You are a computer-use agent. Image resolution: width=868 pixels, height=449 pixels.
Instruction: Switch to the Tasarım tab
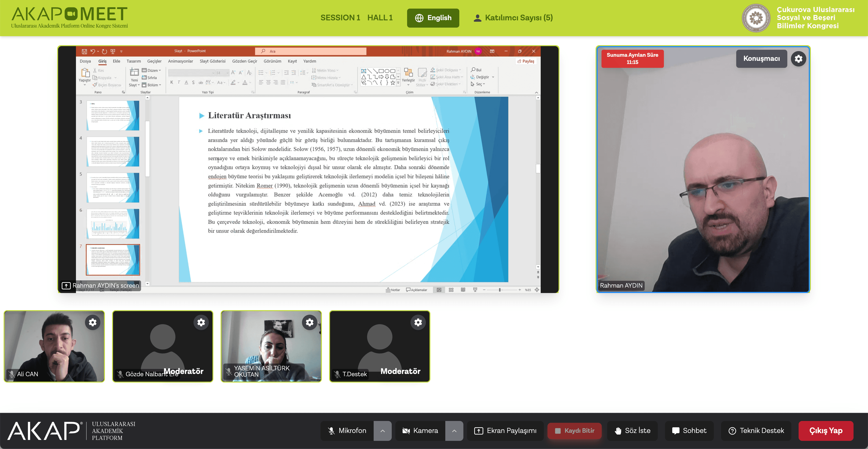click(x=134, y=61)
